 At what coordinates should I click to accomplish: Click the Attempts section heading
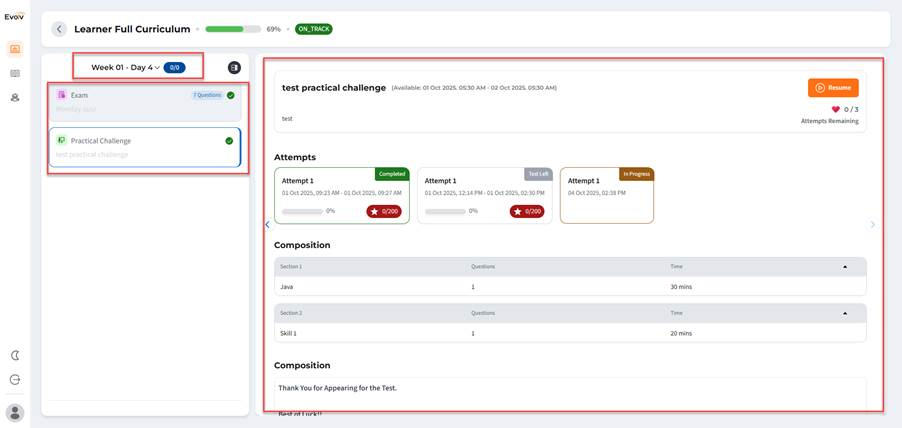coord(295,157)
